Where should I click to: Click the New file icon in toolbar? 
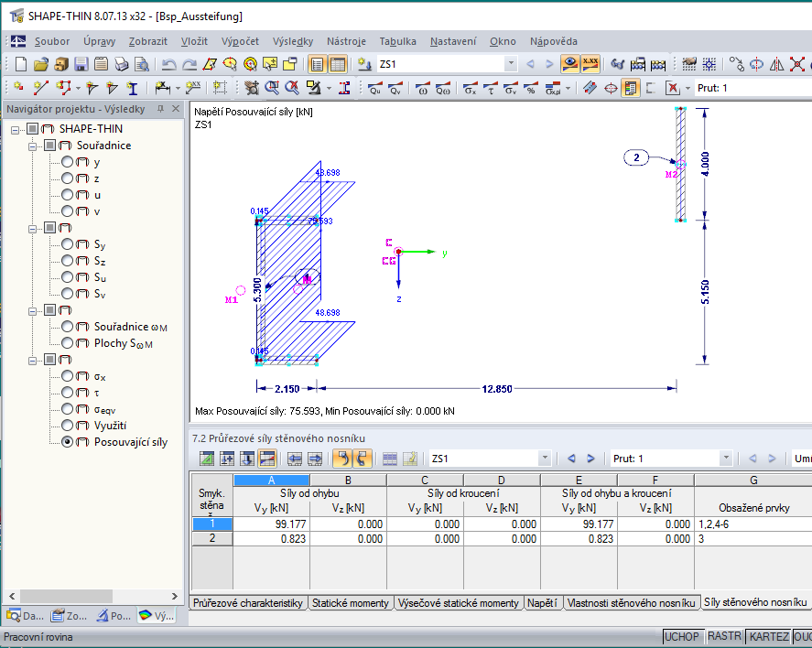click(x=21, y=64)
